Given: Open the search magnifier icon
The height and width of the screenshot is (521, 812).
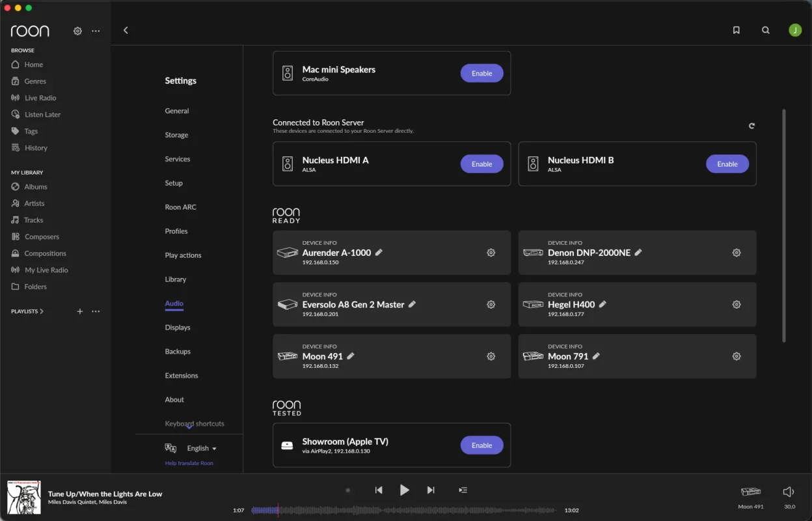Looking at the screenshot, I should click(x=766, y=30).
